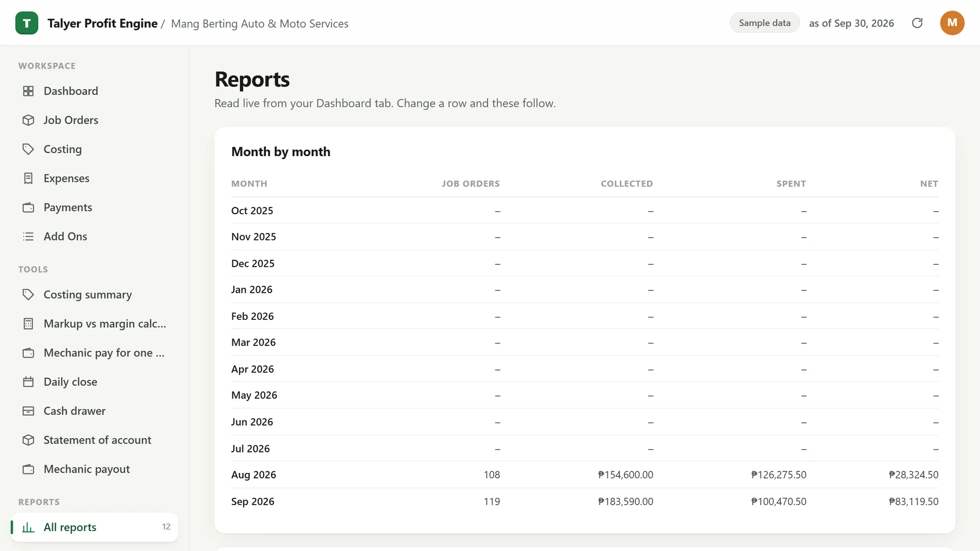980x551 pixels.
Task: Click the SPENT column header
Action: tap(791, 184)
